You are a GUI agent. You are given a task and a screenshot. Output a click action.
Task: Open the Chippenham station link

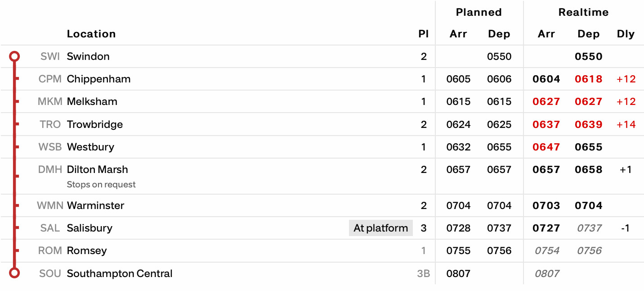tap(98, 79)
